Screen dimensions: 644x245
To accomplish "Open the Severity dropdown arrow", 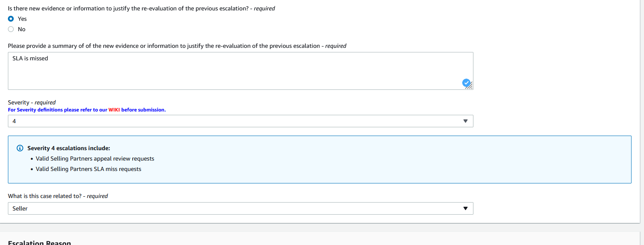I will click(x=466, y=121).
